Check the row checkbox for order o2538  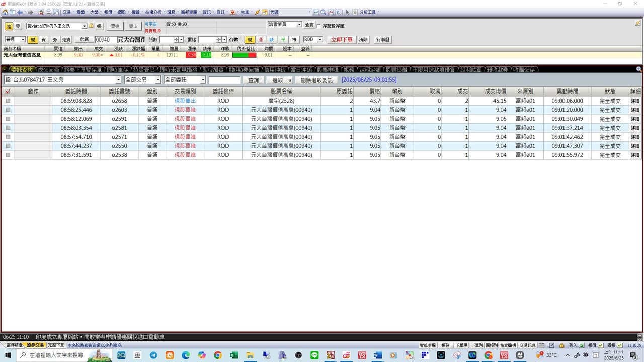pos(8,155)
